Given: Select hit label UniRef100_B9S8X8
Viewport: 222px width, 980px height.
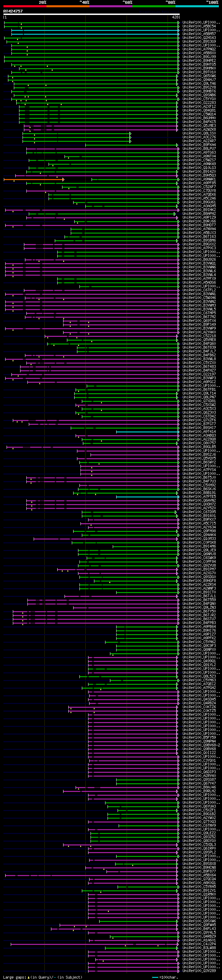Looking at the screenshot, I should 199,864.
